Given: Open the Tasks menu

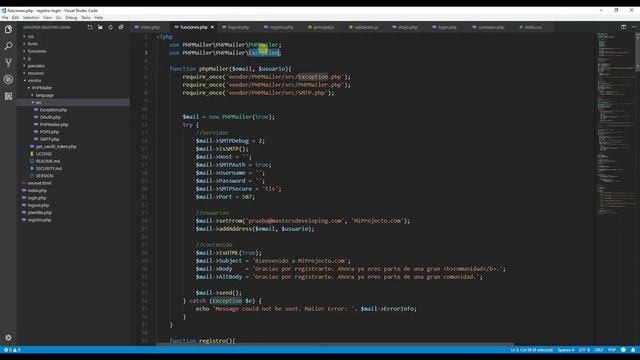Looking at the screenshot, I should click(86, 18).
